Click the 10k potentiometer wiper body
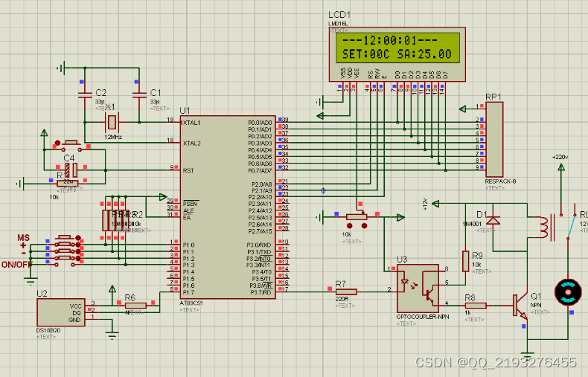The height and width of the screenshot is (377, 588). click(x=357, y=216)
